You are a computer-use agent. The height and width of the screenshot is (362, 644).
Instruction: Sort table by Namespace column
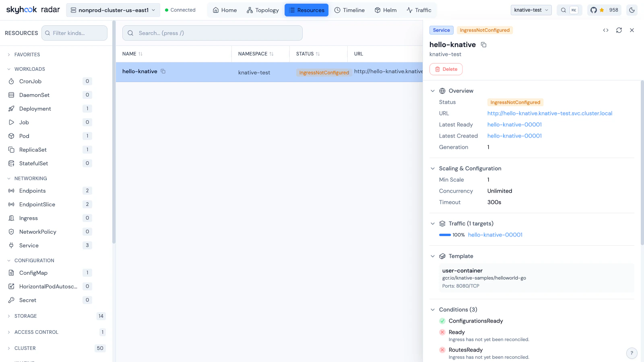pos(256,54)
